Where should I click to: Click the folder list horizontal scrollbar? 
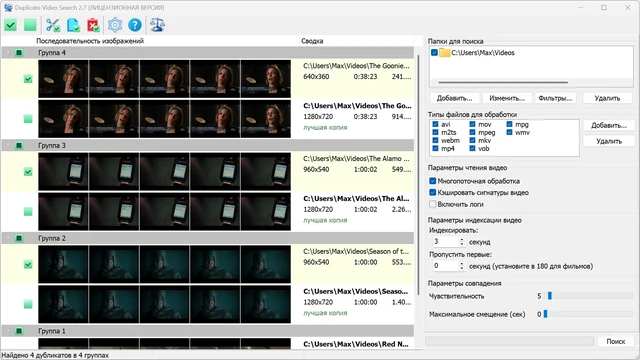[503, 82]
